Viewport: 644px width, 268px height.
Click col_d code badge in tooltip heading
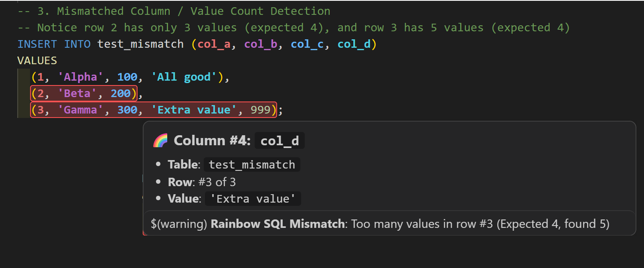click(x=279, y=141)
